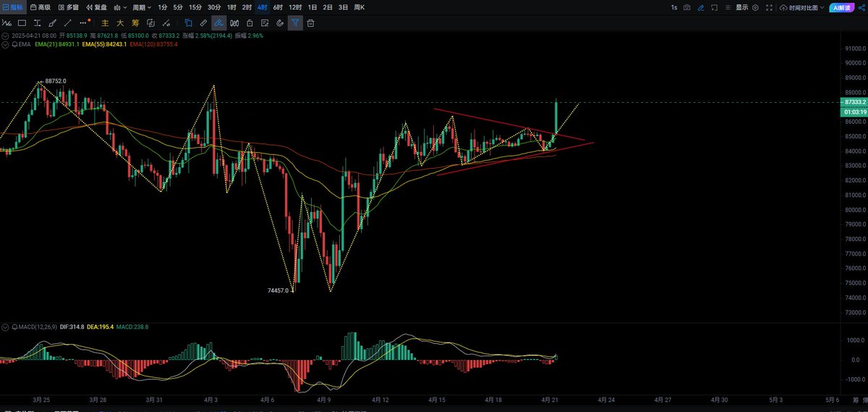Open more drawing tools (three dots)
This screenshot has width=868, height=412.
point(83,23)
